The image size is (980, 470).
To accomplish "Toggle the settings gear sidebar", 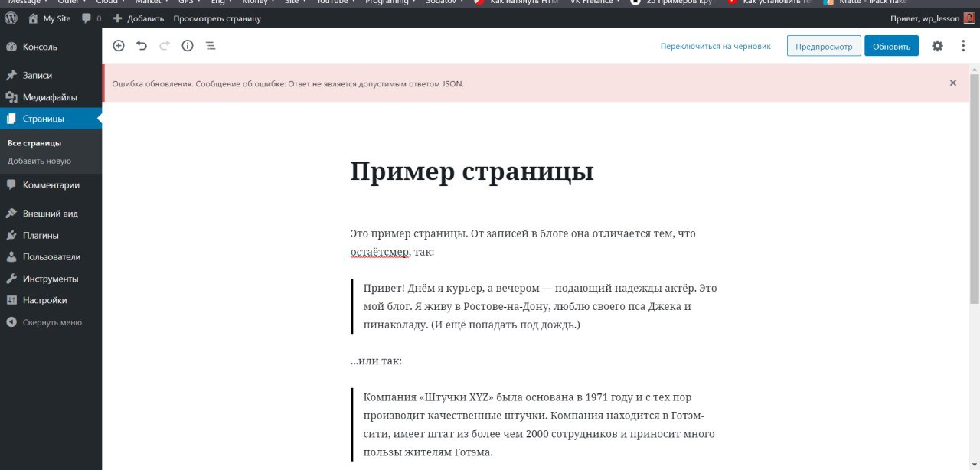I will click(x=937, y=46).
